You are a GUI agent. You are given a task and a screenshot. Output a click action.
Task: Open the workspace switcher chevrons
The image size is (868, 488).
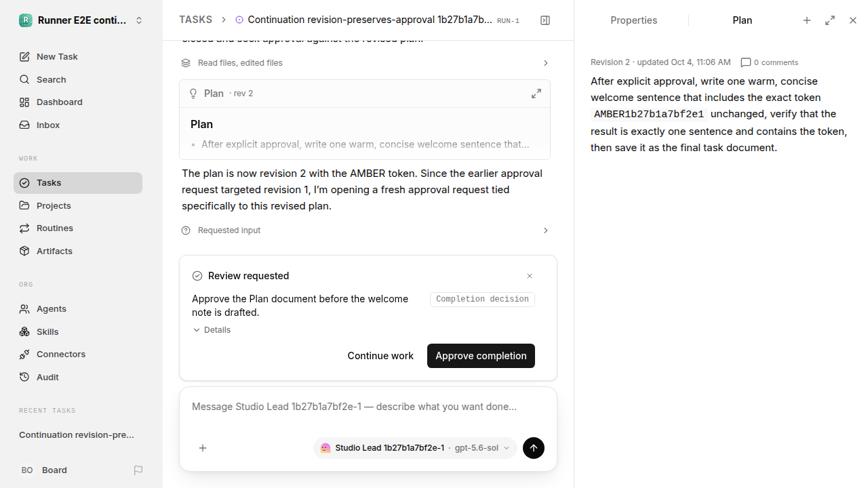coord(139,20)
